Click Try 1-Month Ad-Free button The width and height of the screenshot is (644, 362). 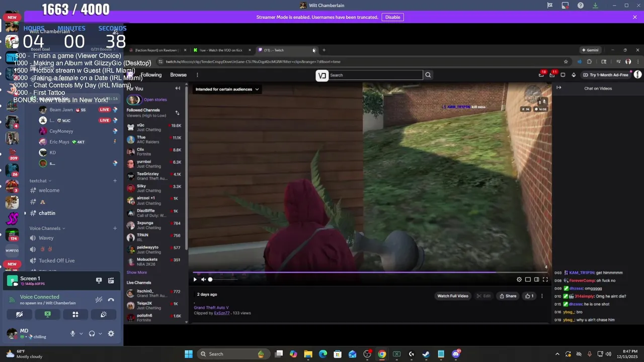pyautogui.click(x=606, y=75)
